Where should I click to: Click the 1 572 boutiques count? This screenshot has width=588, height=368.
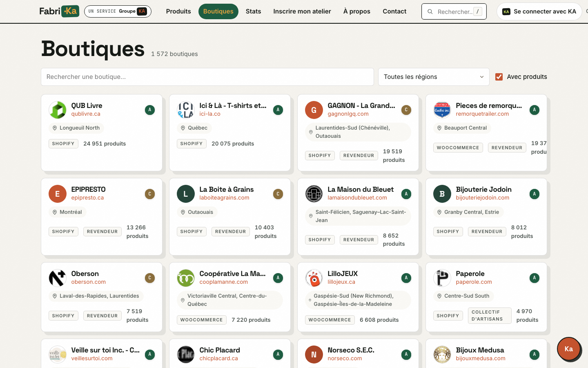coord(174,54)
